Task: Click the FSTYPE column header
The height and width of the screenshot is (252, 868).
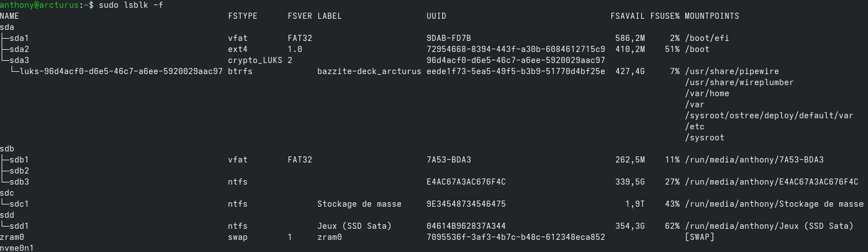Action: 243,16
